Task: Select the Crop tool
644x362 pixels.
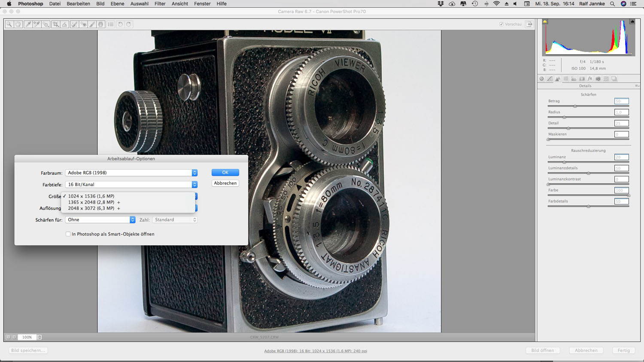Action: tap(56, 24)
